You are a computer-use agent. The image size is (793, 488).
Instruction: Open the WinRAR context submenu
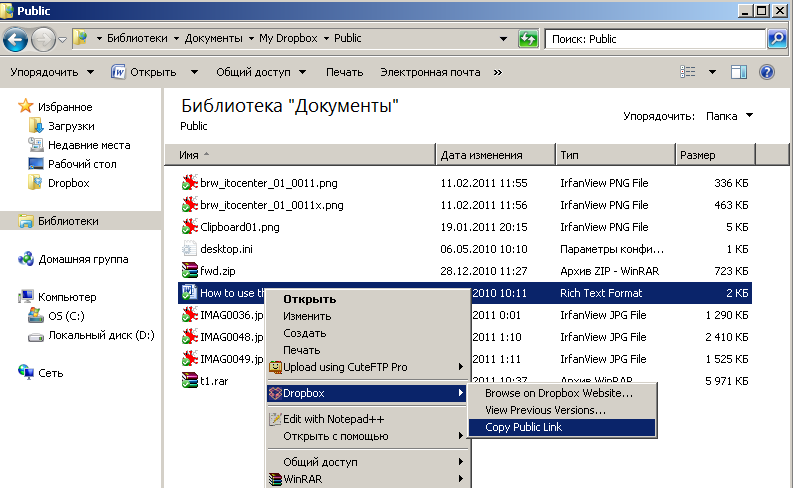(x=367, y=479)
